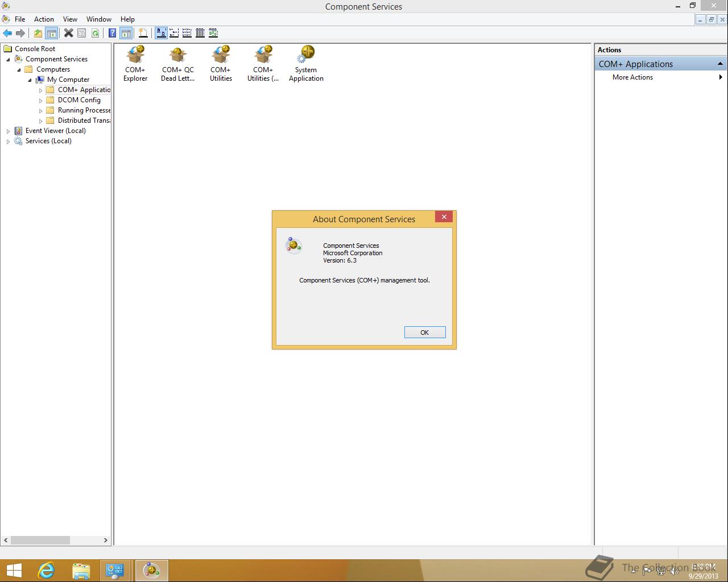This screenshot has width=728, height=582.
Task: Switch to List view
Action: coord(187,33)
